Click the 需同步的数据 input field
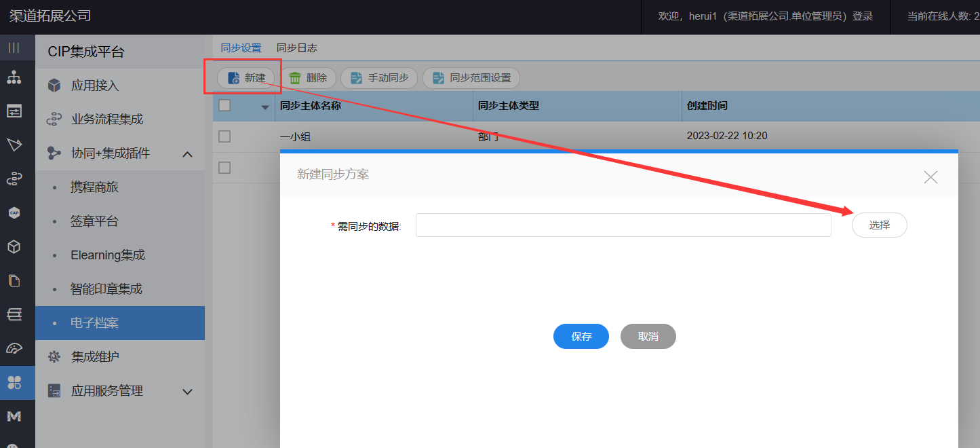The width and height of the screenshot is (980, 448). 623,225
